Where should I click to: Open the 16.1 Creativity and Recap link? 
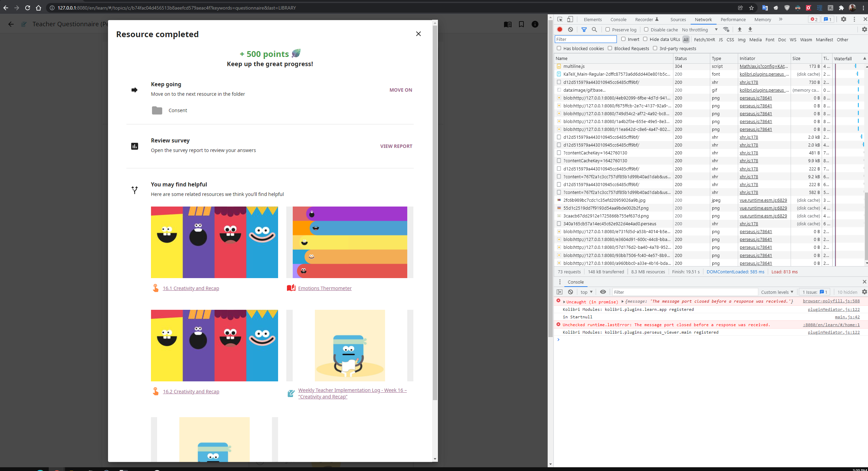tap(191, 288)
